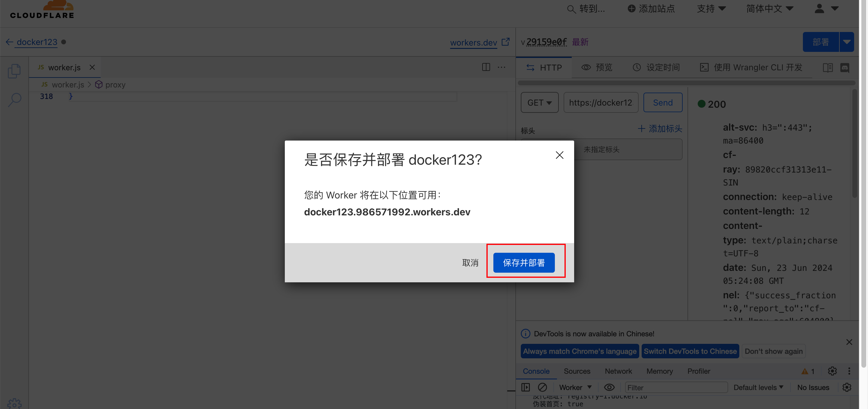Screen dimensions: 868x409
Task: Click the 保存并部署 button
Action: [x=523, y=263]
